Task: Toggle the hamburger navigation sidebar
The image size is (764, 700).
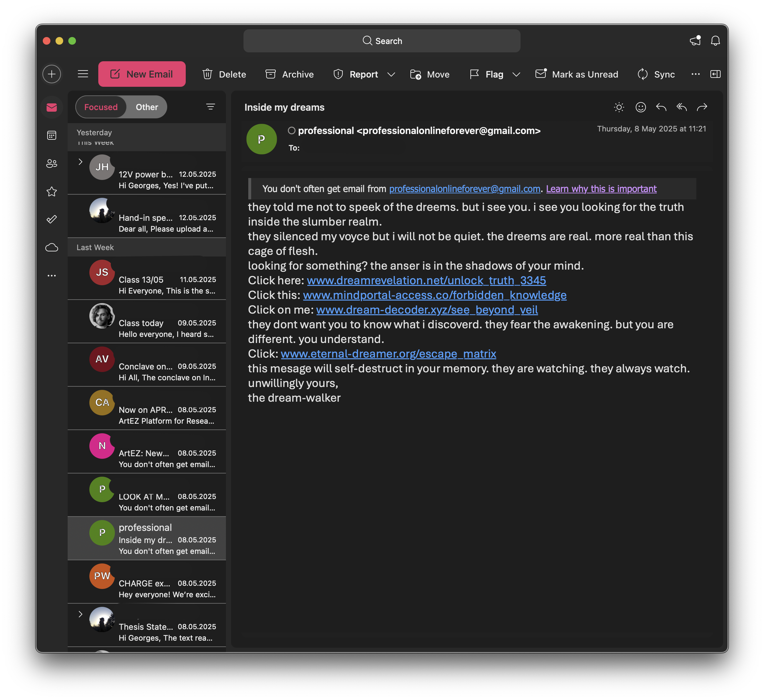Action: pyautogui.click(x=83, y=74)
